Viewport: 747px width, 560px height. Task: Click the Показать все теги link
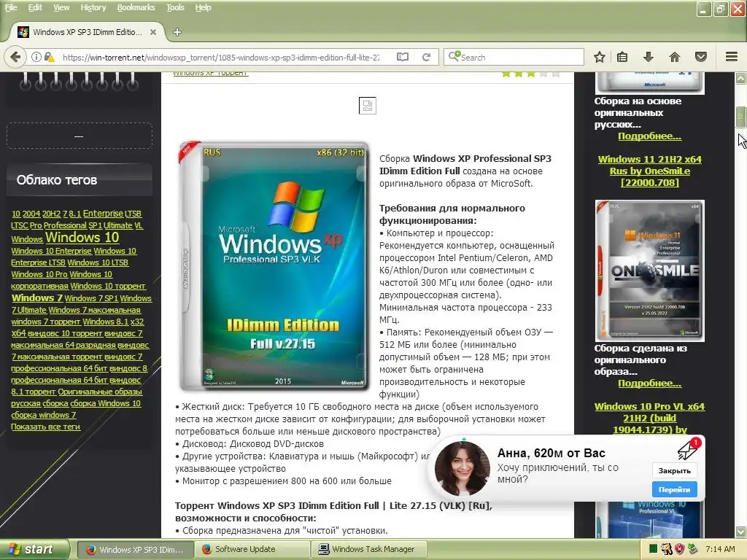46,427
